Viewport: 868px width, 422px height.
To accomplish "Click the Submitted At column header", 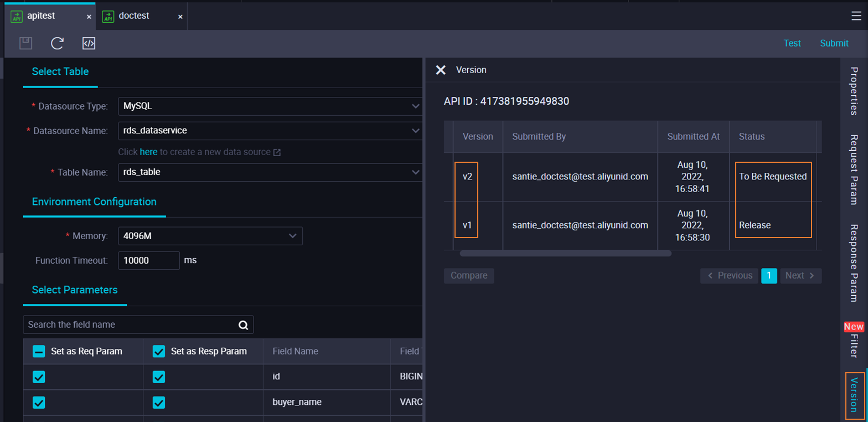I will tap(694, 136).
